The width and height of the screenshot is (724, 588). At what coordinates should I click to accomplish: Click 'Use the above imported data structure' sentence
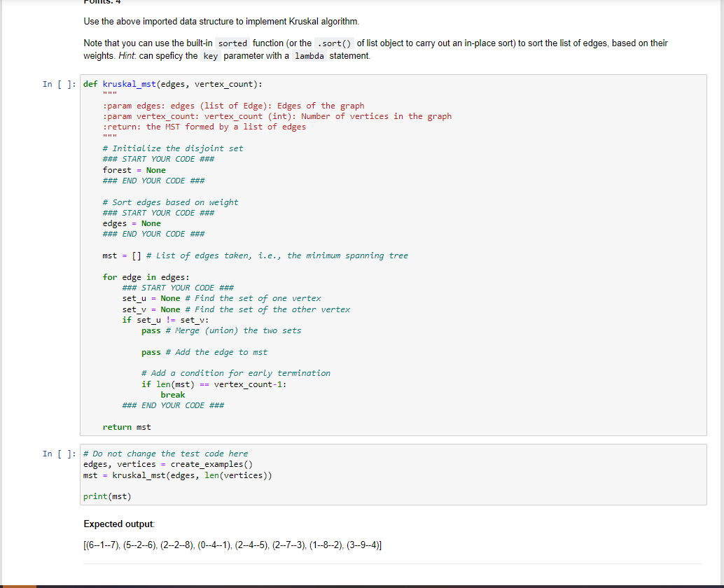tap(221, 21)
